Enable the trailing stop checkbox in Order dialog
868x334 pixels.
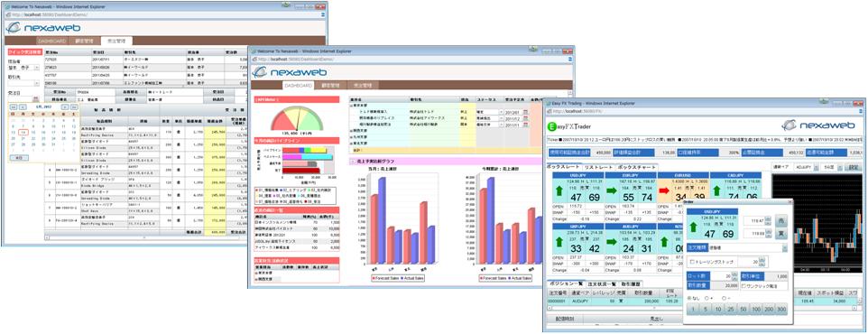692,262
